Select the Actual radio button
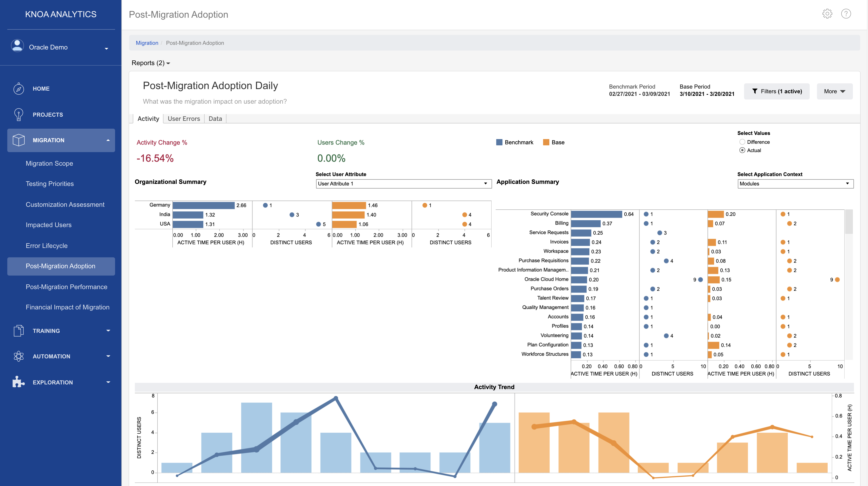868x486 pixels. 742,150
